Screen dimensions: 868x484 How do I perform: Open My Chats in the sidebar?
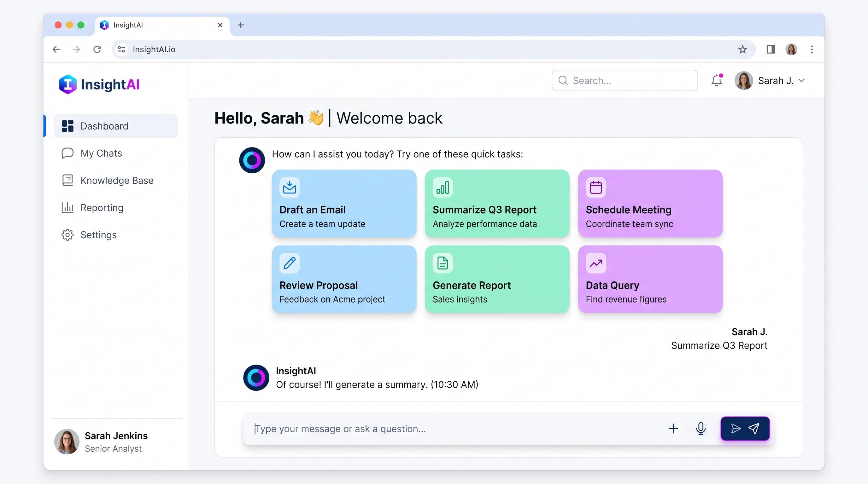115,153
